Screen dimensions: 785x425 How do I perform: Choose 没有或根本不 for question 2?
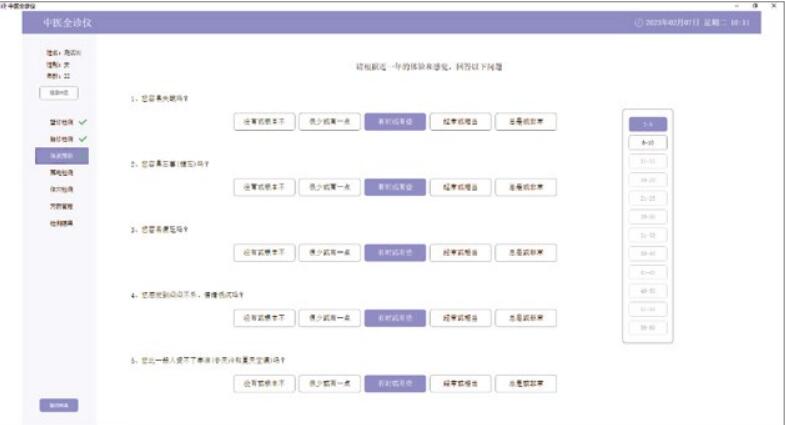click(x=264, y=187)
